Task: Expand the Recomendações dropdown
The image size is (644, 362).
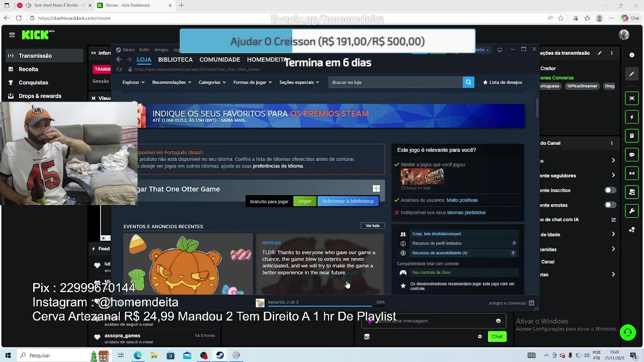Action: tap(172, 82)
